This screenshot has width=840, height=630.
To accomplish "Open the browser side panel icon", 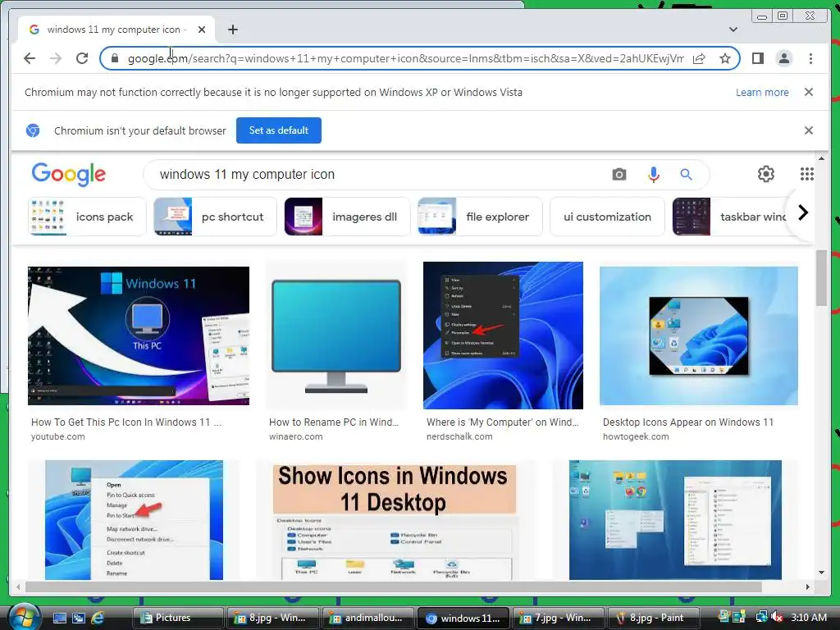I will (x=757, y=58).
